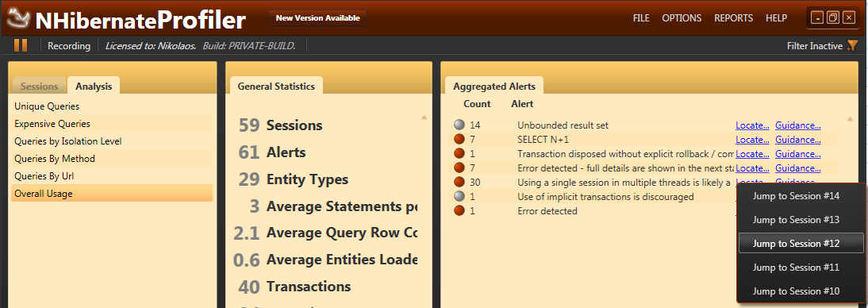Select the Aggregated Alerts tab
868x308 pixels.
(x=494, y=86)
